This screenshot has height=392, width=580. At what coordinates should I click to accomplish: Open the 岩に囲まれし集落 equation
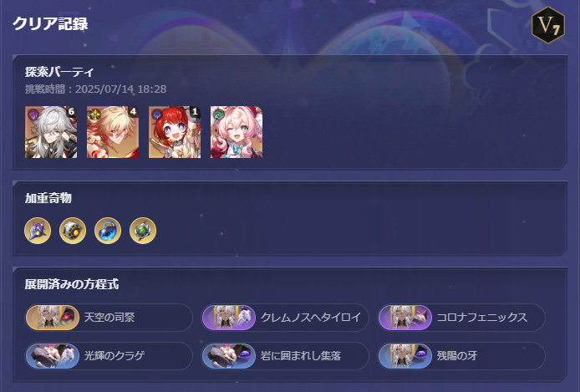[285, 356]
